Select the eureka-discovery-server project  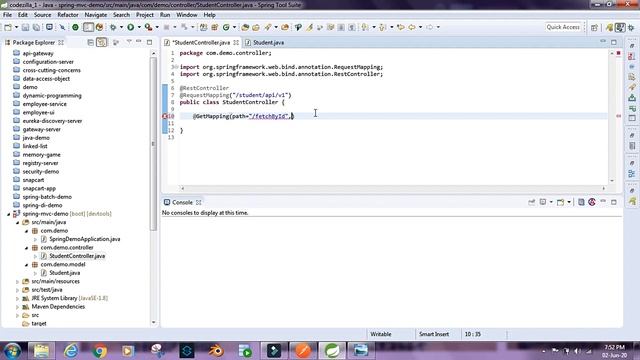pyautogui.click(x=52, y=121)
